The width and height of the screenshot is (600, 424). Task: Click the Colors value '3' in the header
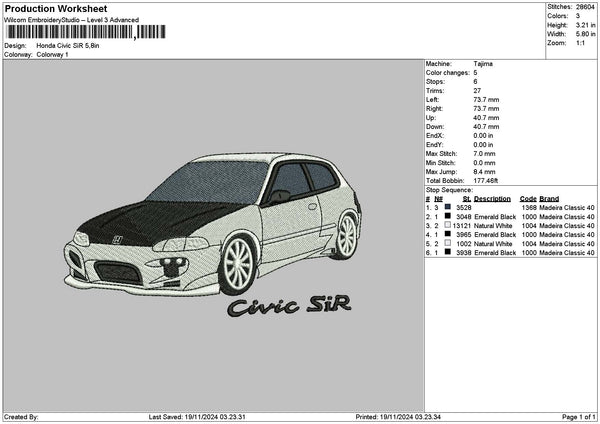coord(578,16)
